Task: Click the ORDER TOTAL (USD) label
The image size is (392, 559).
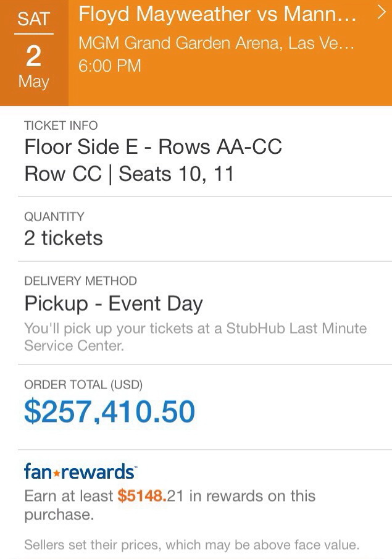Action: tap(83, 385)
